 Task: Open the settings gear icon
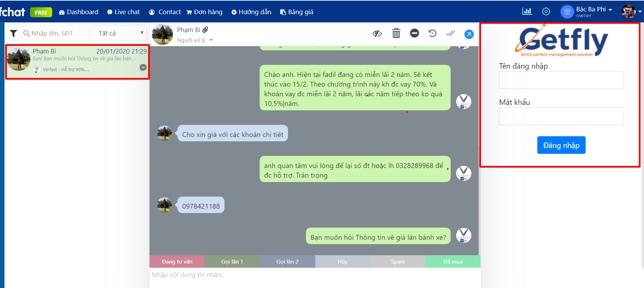tap(546, 11)
